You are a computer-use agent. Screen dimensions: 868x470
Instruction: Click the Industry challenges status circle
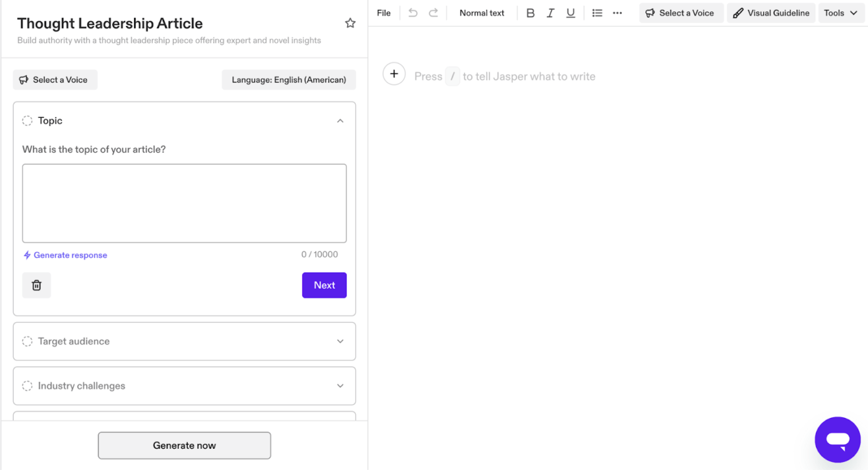[x=27, y=386]
